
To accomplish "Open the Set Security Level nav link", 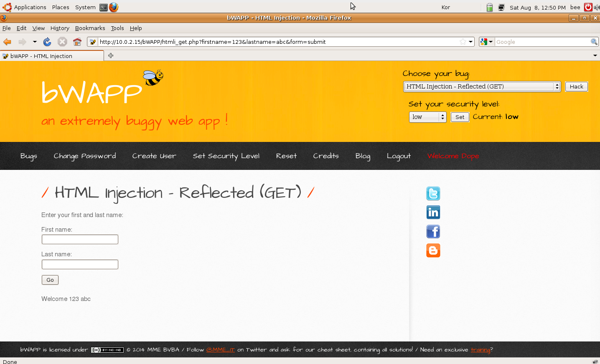I will click(x=226, y=156).
